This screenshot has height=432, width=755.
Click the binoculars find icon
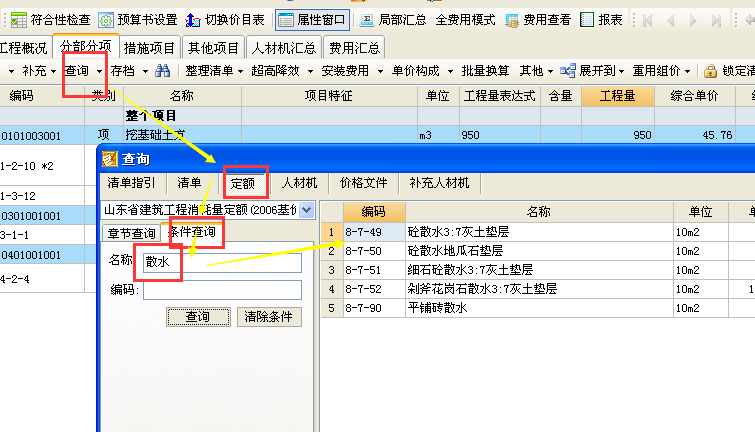click(x=163, y=71)
